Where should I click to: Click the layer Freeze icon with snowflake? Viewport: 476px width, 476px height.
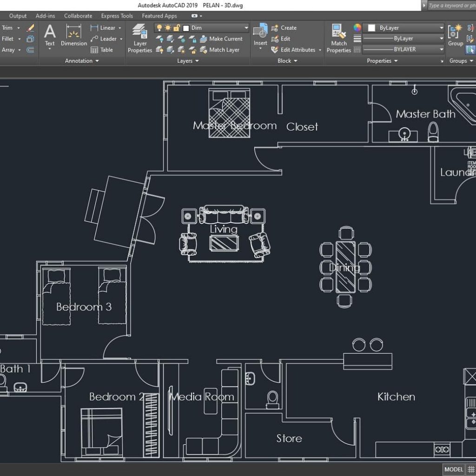181,39
